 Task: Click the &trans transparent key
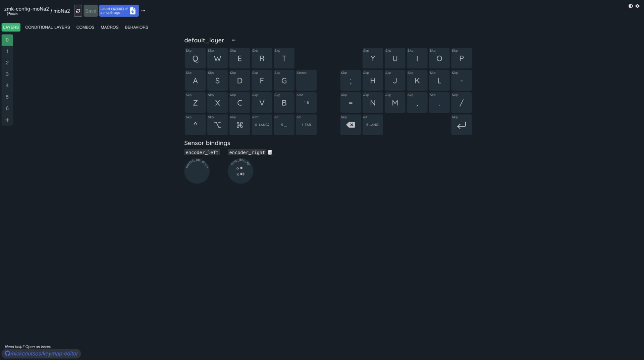[306, 81]
